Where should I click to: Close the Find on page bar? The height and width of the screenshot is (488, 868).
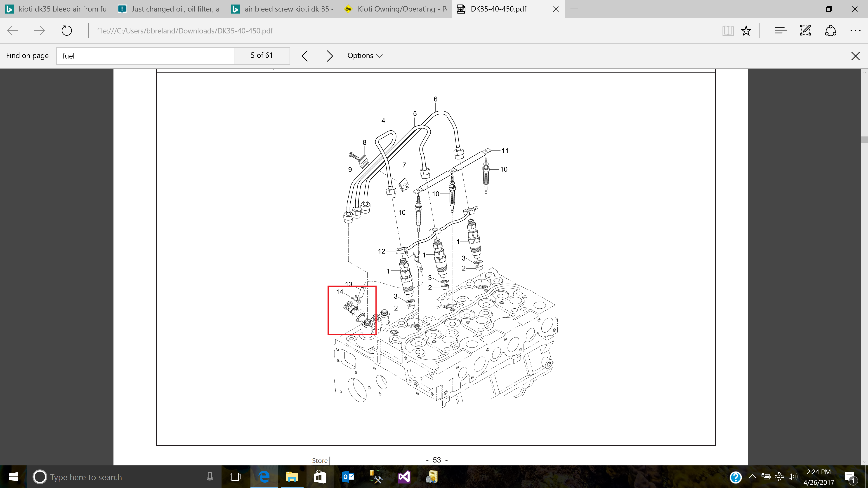pos(855,56)
